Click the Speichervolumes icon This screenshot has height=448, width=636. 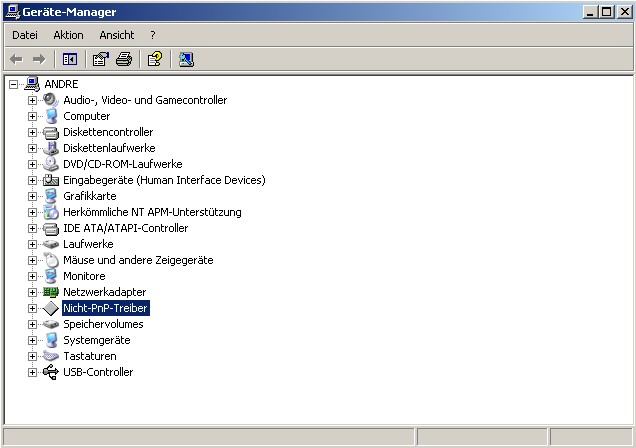(51, 324)
